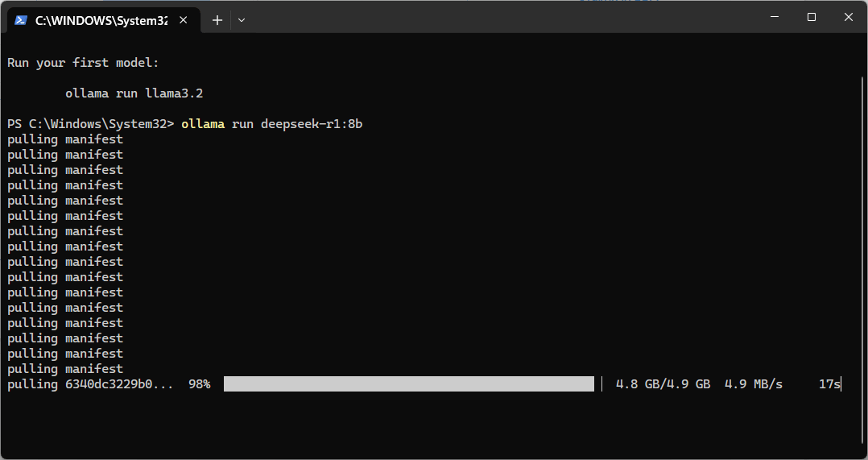Click the 'Run your first model:' line
This screenshot has width=868, height=460.
(83, 63)
